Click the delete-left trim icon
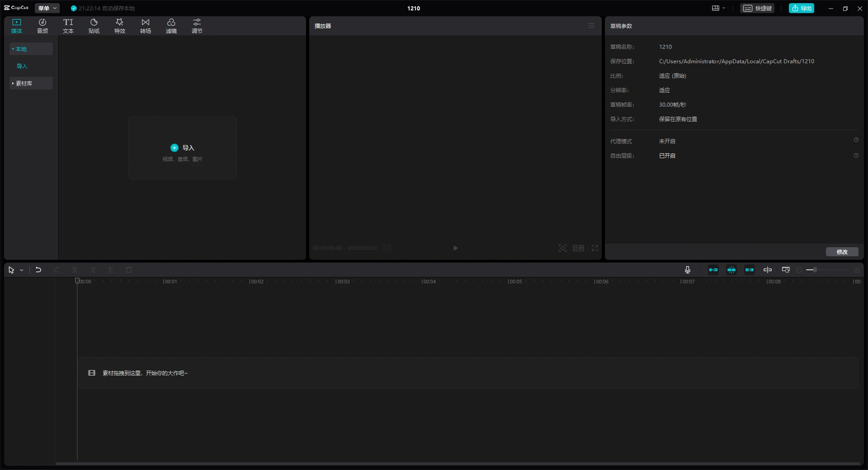 pos(93,270)
